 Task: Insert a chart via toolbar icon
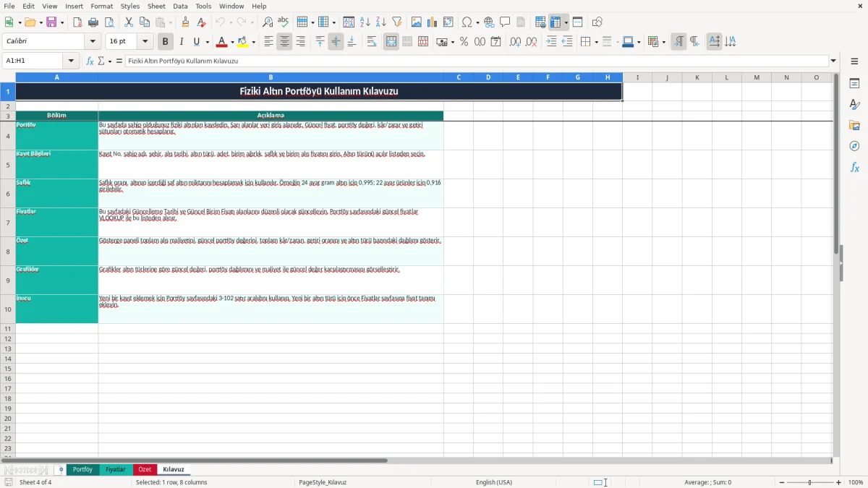(x=433, y=22)
